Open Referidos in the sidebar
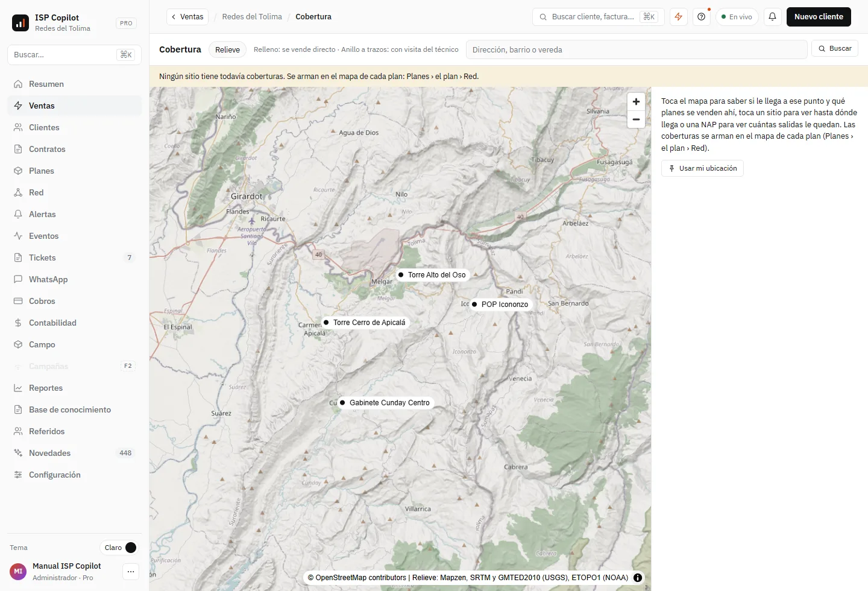 click(x=75, y=431)
